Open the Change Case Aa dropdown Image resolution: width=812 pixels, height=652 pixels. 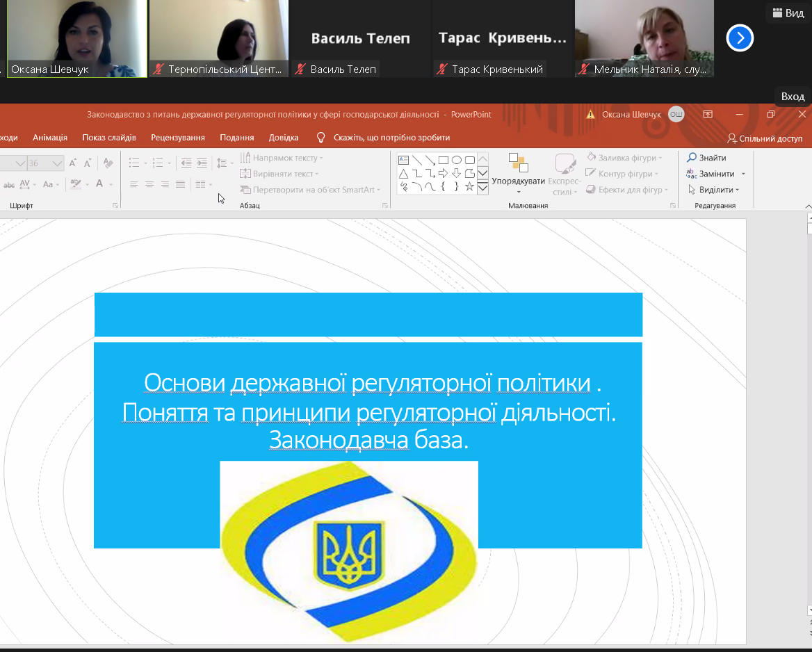point(50,184)
